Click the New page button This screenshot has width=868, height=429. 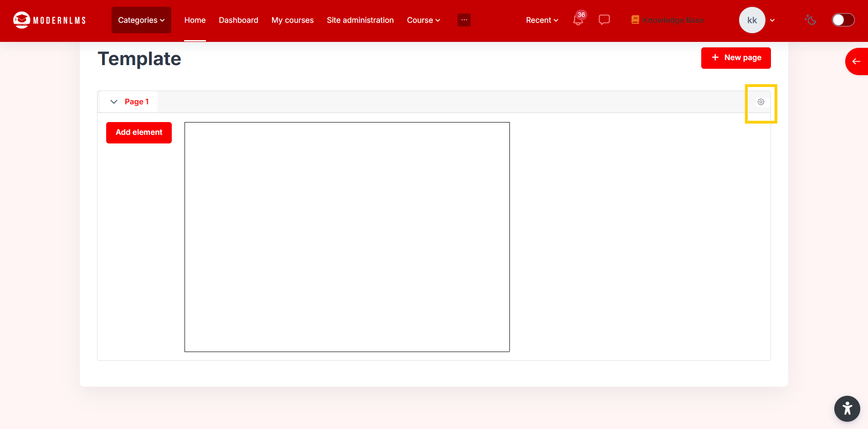coord(736,58)
